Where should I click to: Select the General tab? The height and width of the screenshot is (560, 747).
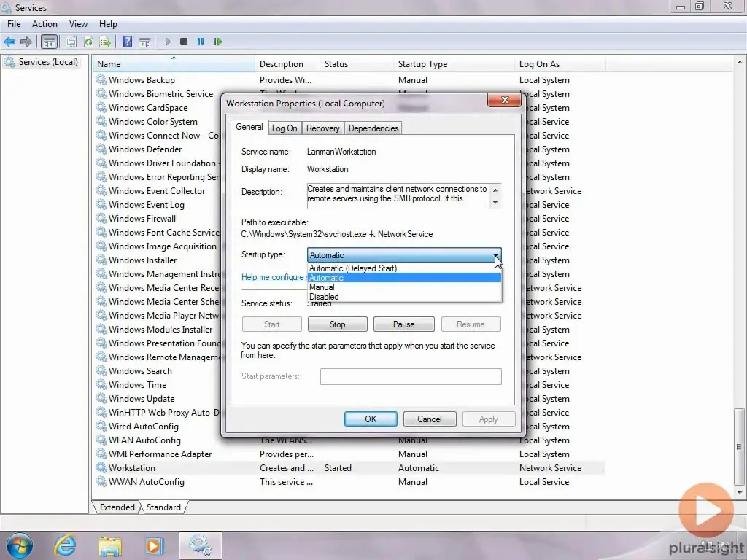coord(249,127)
